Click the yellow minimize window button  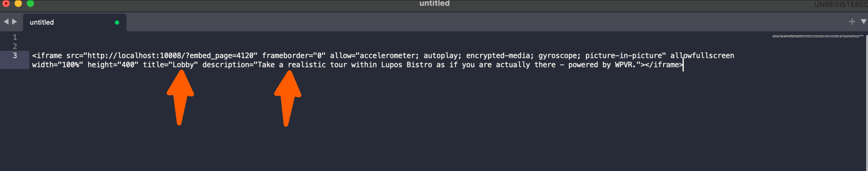[18, 3]
